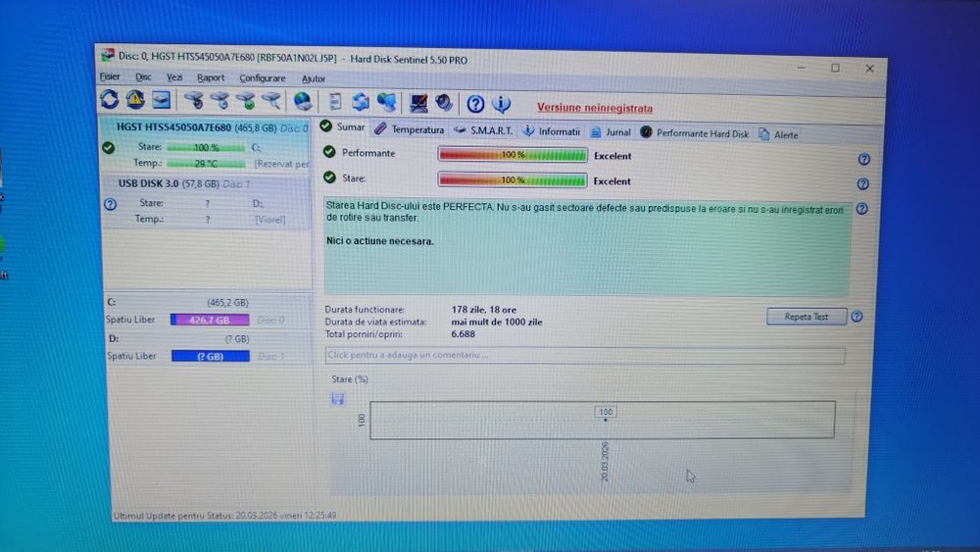Image resolution: width=980 pixels, height=552 pixels.
Task: Maximize the Hard Disk Sentinel window
Action: 835,68
